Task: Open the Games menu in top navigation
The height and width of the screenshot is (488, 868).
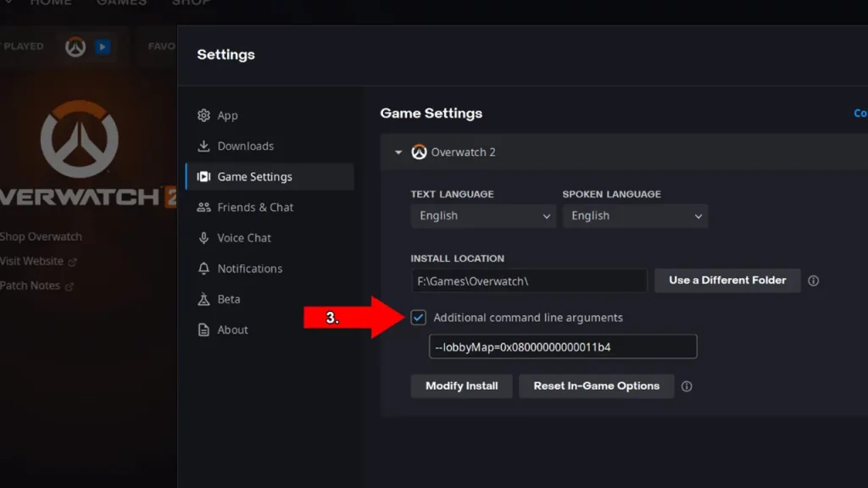Action: click(121, 3)
